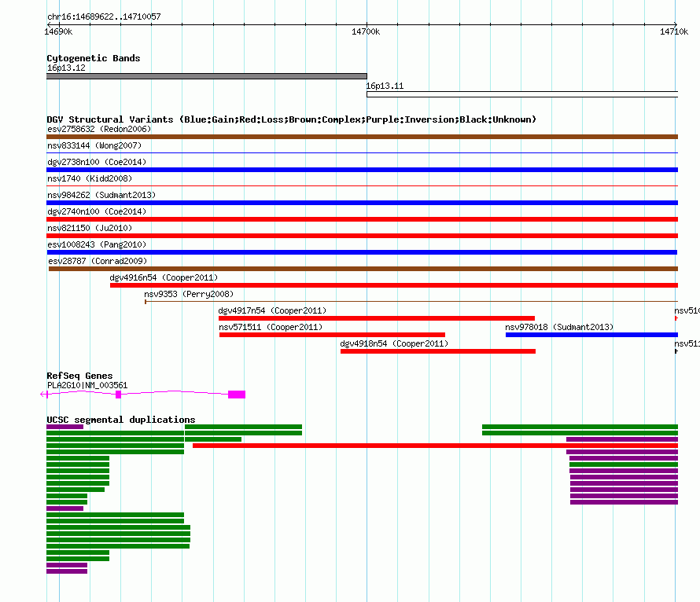Click the dgv4917n54 (Cooper2011) label
Image resolution: width=700 pixels, height=602 pixels.
272,310
